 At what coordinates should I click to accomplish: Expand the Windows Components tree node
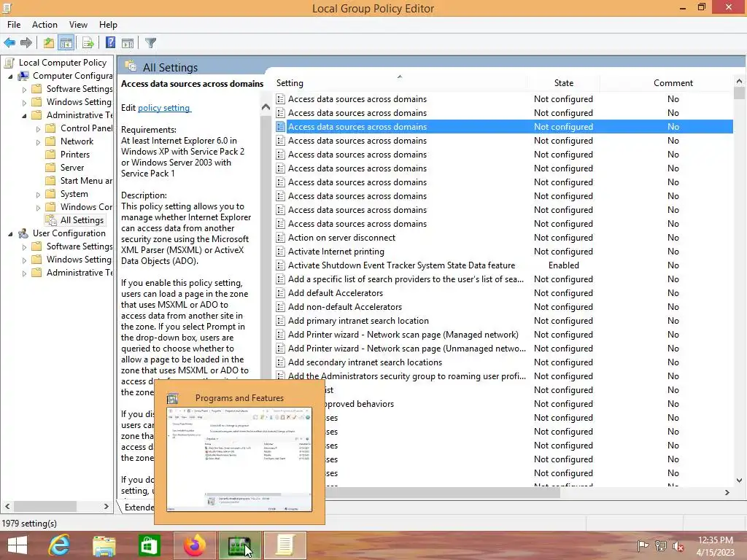click(x=38, y=208)
